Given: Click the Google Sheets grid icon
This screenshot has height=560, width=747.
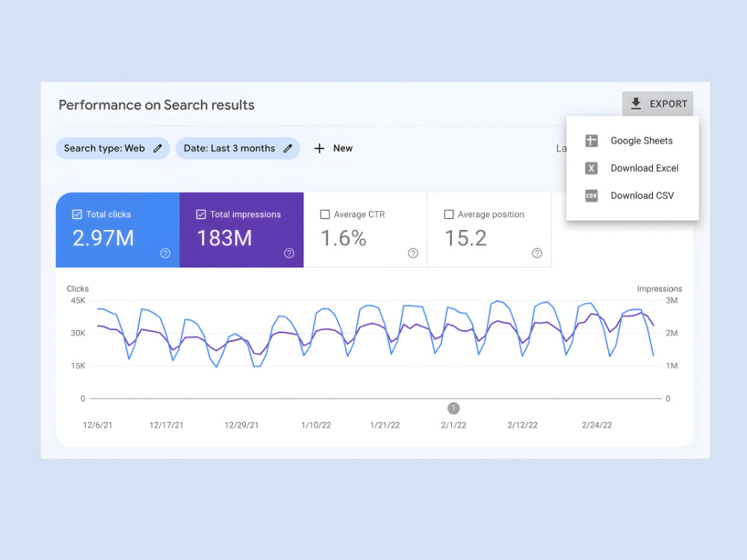Looking at the screenshot, I should point(591,140).
